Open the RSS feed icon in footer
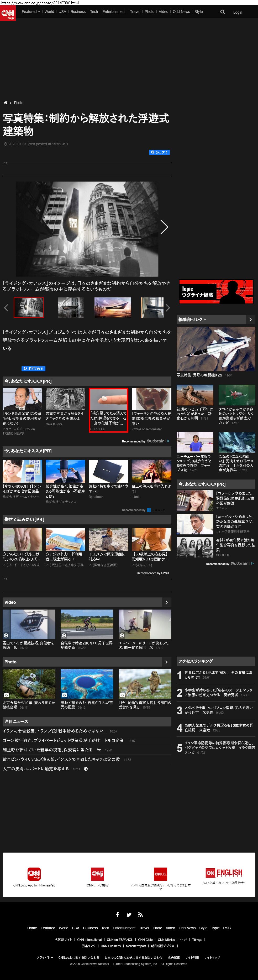 pos(140,915)
